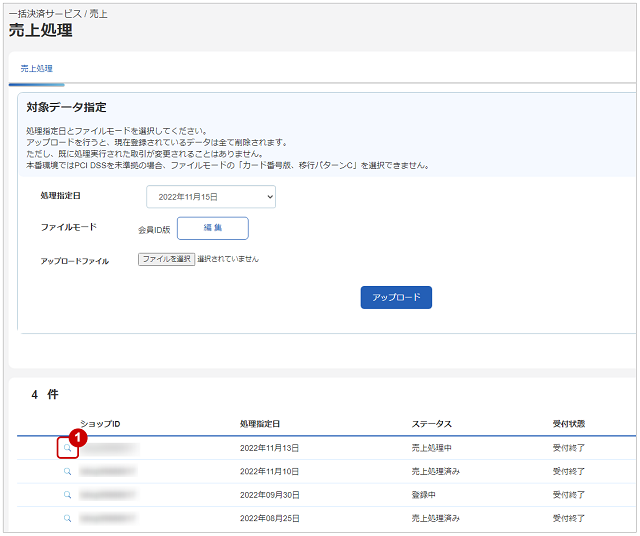Image resolution: width=640 pixels, height=536 pixels.
Task: Click 受付終了 in the 2022年09月30日 row
Action: (569, 495)
